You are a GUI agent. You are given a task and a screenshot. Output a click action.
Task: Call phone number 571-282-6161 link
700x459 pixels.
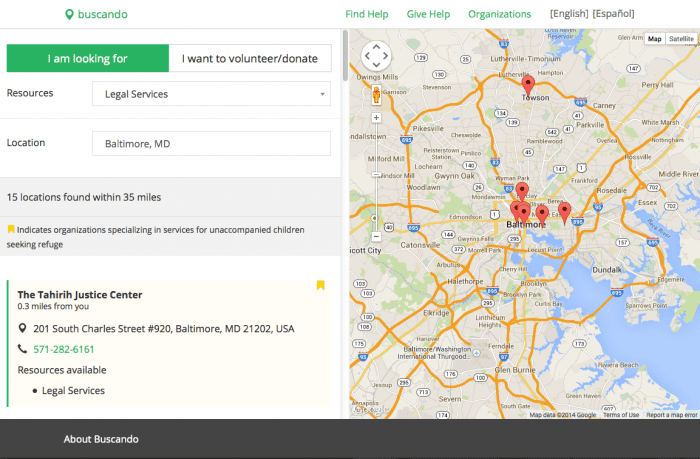tap(63, 349)
